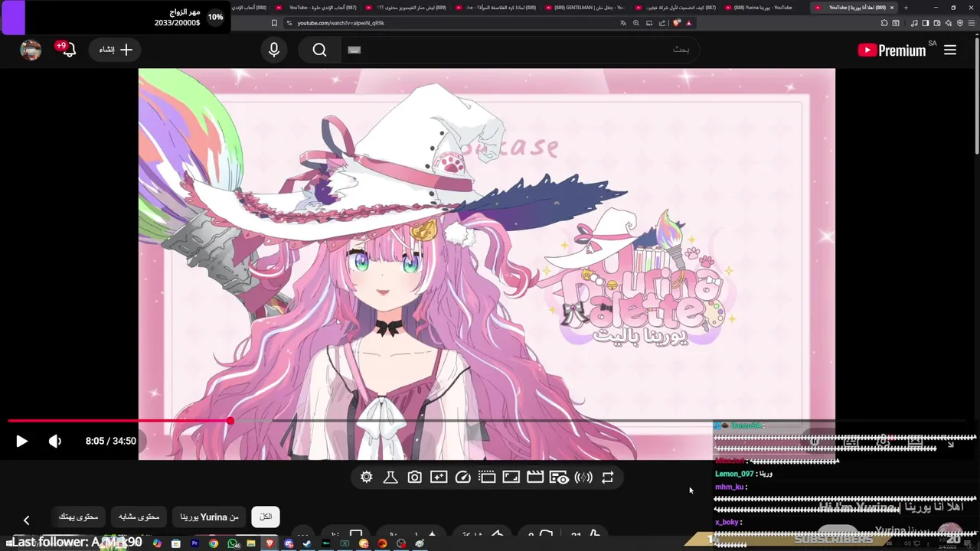Click the zoom magnifier icon in address bar
Image resolution: width=980 pixels, height=551 pixels.
[636, 23]
